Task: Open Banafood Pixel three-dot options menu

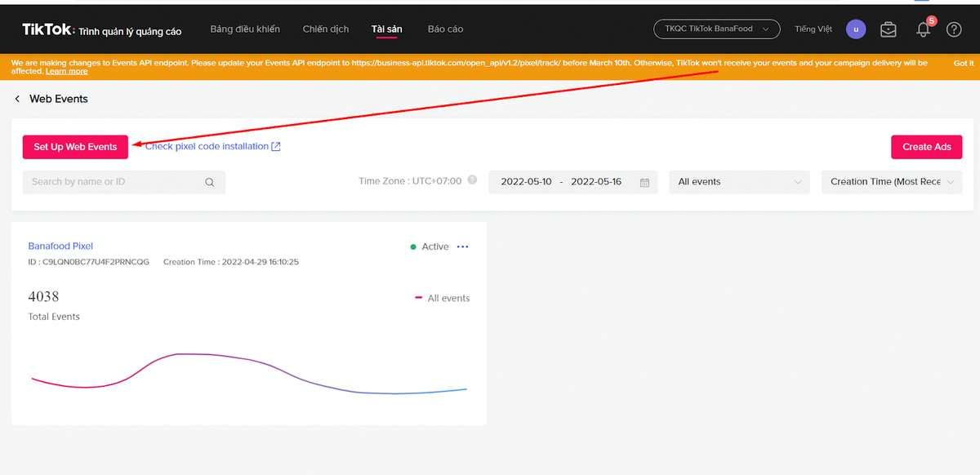Action: coord(463,246)
